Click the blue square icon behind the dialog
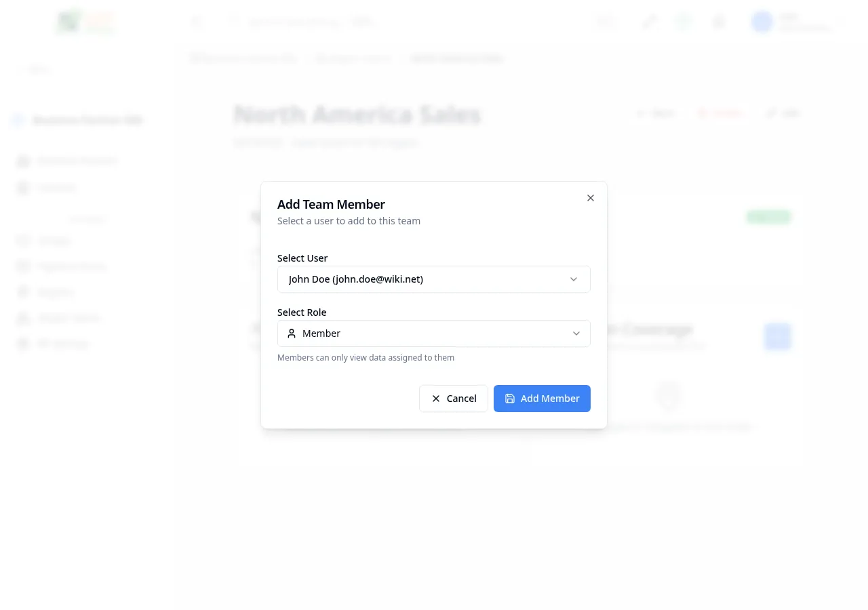 click(x=777, y=337)
